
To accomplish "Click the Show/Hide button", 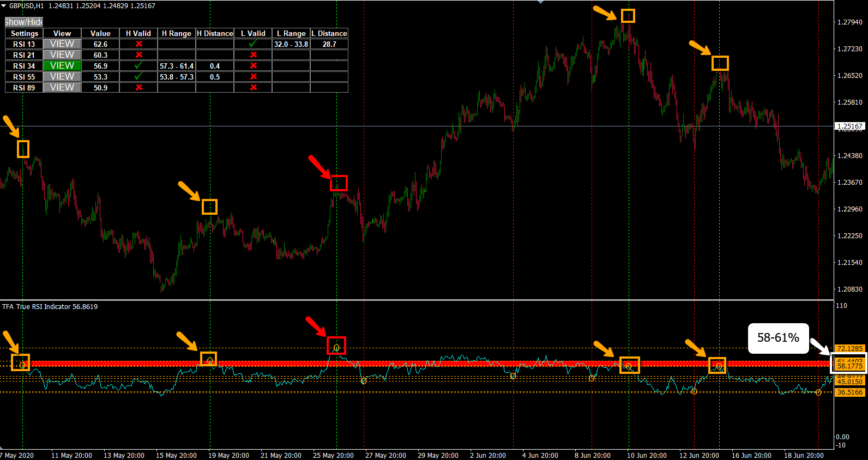I will tap(23, 22).
